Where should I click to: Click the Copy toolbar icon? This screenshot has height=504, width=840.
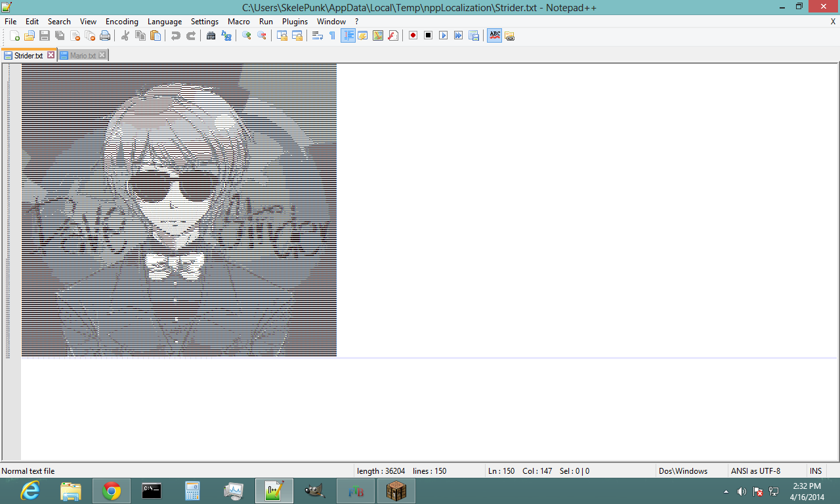pyautogui.click(x=140, y=35)
